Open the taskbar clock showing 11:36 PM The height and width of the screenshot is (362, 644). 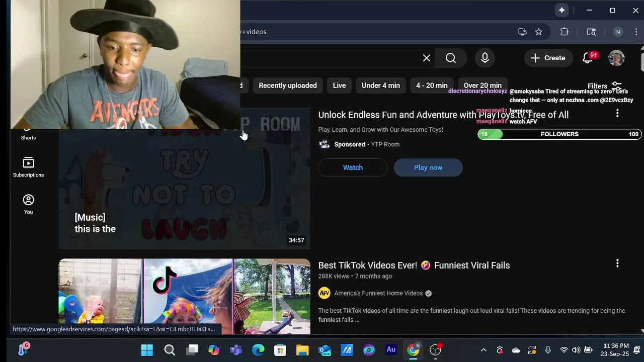(x=615, y=350)
